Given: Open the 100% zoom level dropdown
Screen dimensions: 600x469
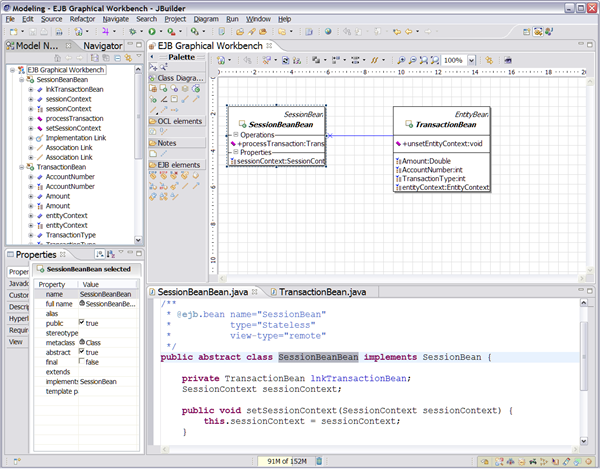Looking at the screenshot, I should 472,61.
